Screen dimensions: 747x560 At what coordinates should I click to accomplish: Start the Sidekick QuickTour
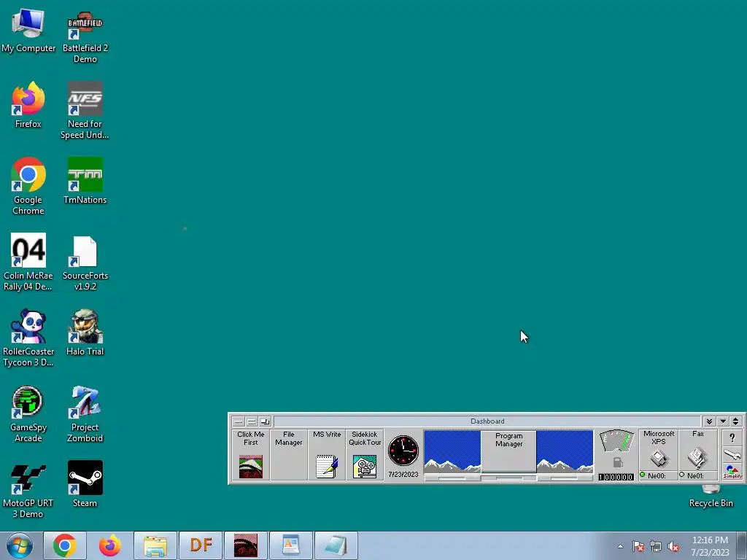[365, 455]
